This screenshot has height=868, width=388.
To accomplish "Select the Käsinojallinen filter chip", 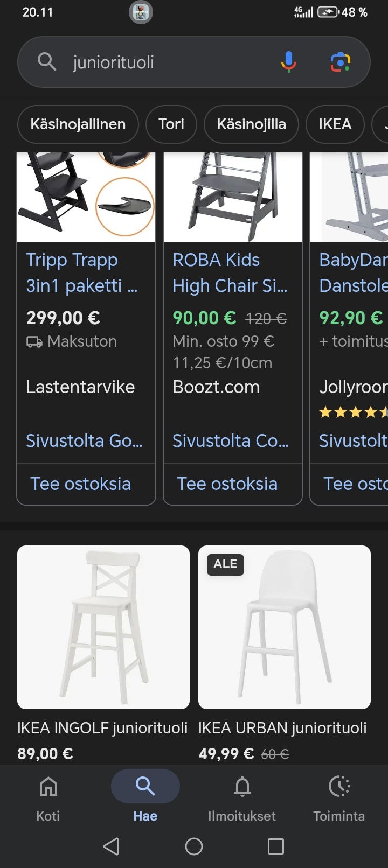I will click(x=78, y=124).
